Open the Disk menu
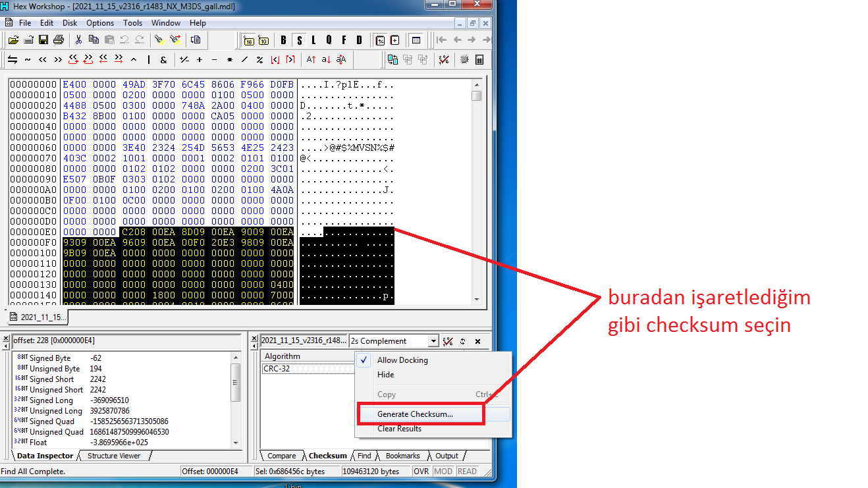The image size is (868, 488). point(70,23)
